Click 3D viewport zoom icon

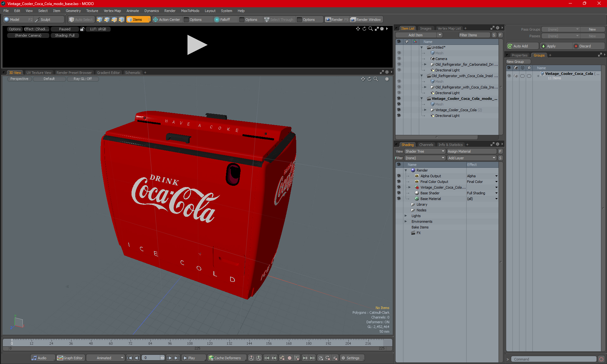[x=376, y=79]
